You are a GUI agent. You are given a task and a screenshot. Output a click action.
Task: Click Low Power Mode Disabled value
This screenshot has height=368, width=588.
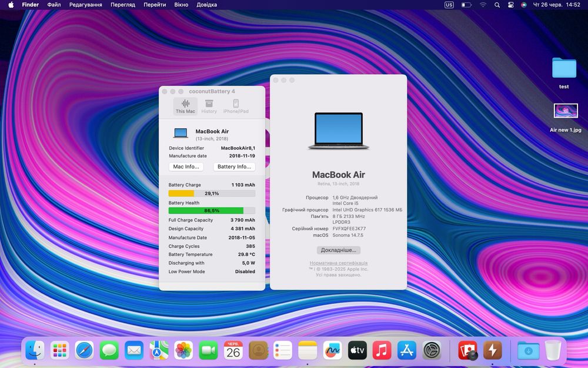[x=245, y=271]
